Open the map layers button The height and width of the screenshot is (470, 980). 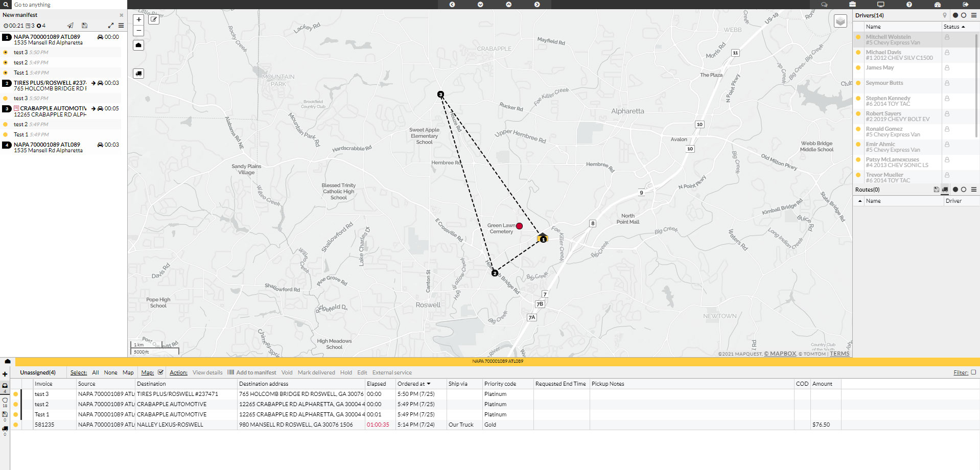tap(840, 21)
